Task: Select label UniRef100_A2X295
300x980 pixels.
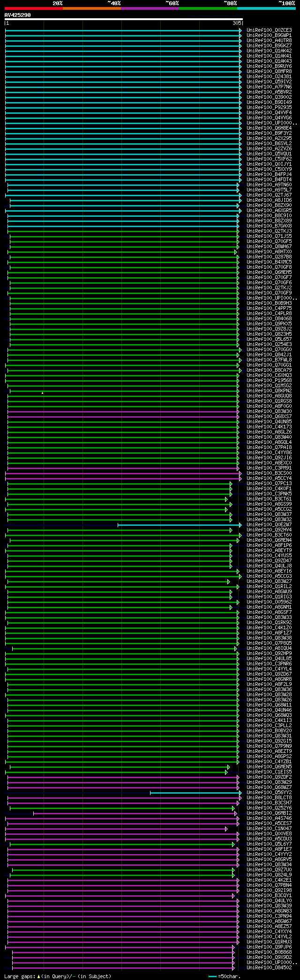Action: [269, 139]
